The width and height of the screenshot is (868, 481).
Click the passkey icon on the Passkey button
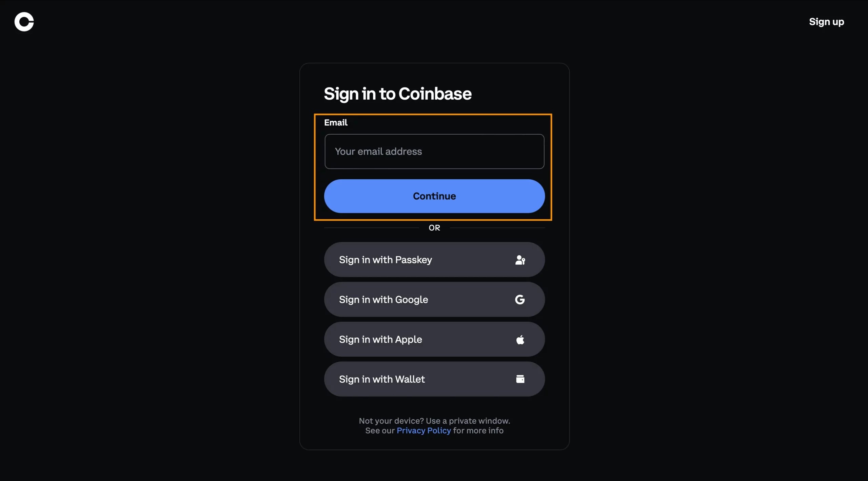click(x=520, y=259)
